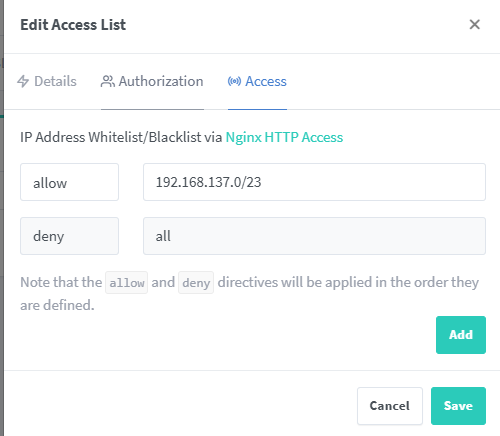Click the disabled deny directive field
The width and height of the screenshot is (500, 436).
click(x=69, y=236)
